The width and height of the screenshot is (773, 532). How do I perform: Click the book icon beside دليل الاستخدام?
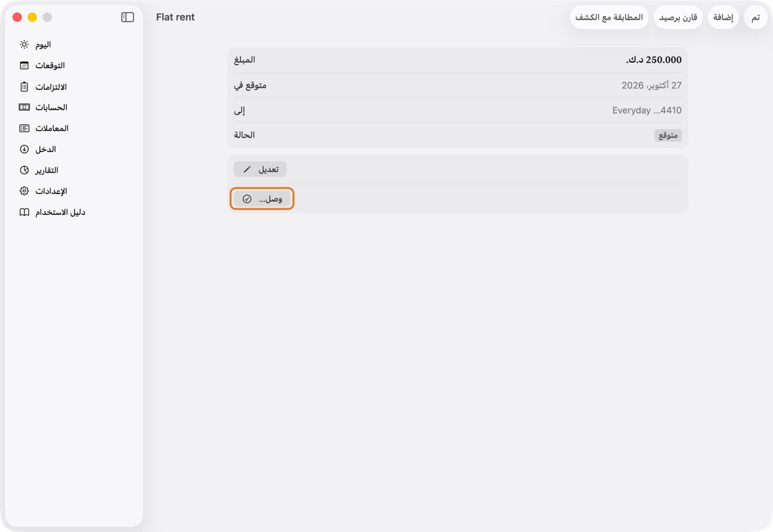[24, 212]
